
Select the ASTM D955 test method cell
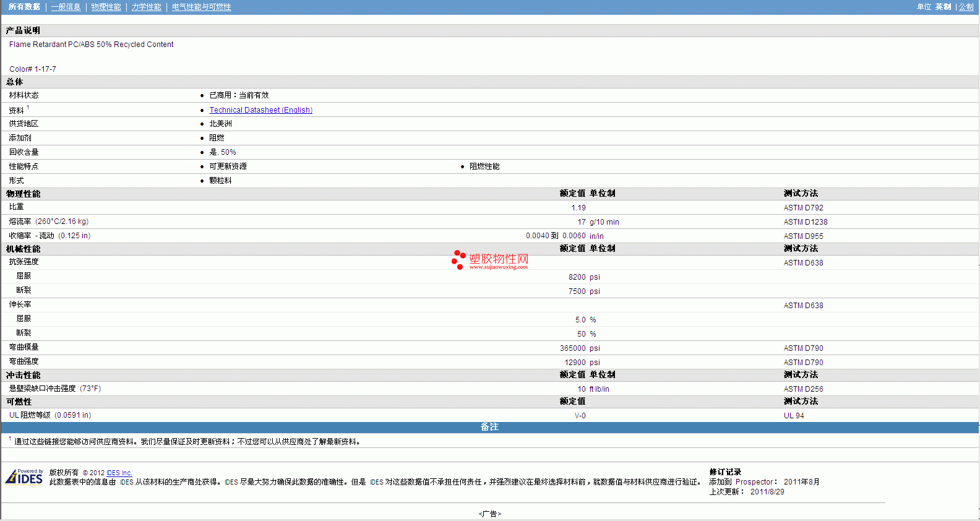pos(803,236)
